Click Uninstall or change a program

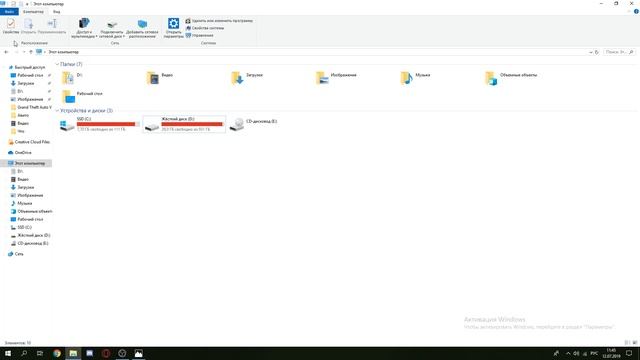point(219,21)
